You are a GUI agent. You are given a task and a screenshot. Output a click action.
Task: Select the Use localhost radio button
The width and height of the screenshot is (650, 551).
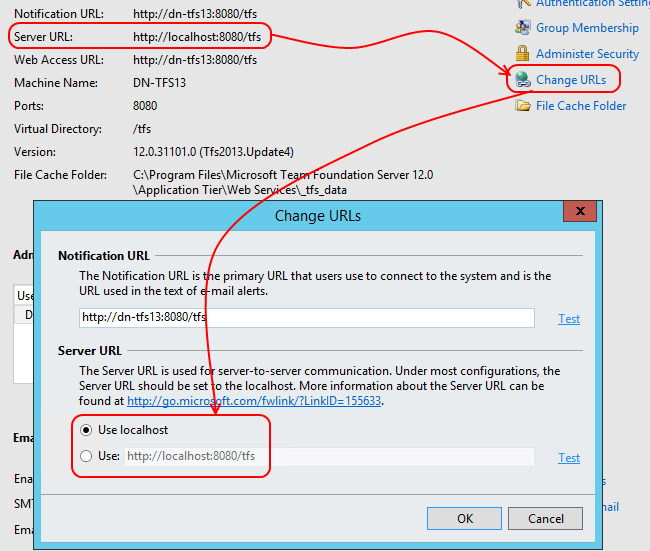pos(87,430)
